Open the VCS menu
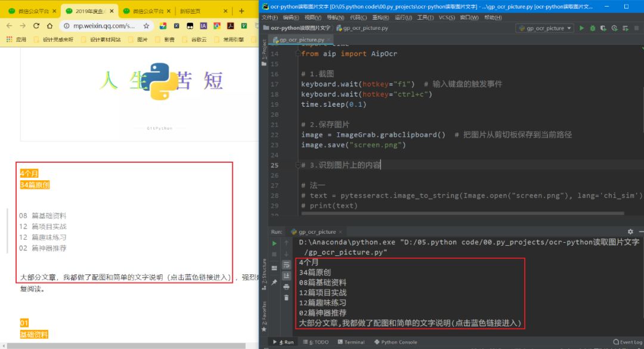644x349 pixels. point(447,17)
